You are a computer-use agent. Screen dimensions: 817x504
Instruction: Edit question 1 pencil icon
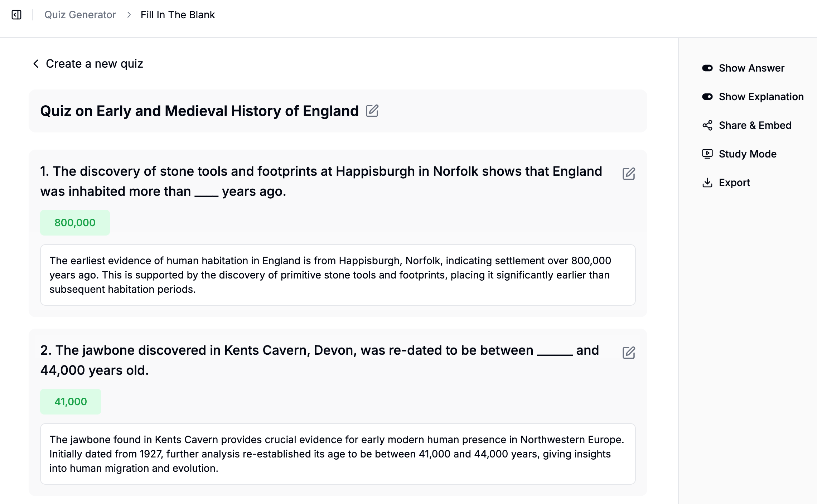[x=628, y=174]
